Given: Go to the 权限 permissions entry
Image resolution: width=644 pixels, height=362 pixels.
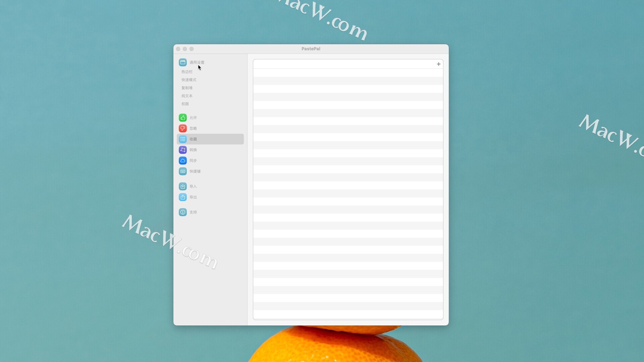Looking at the screenshot, I should (x=185, y=104).
